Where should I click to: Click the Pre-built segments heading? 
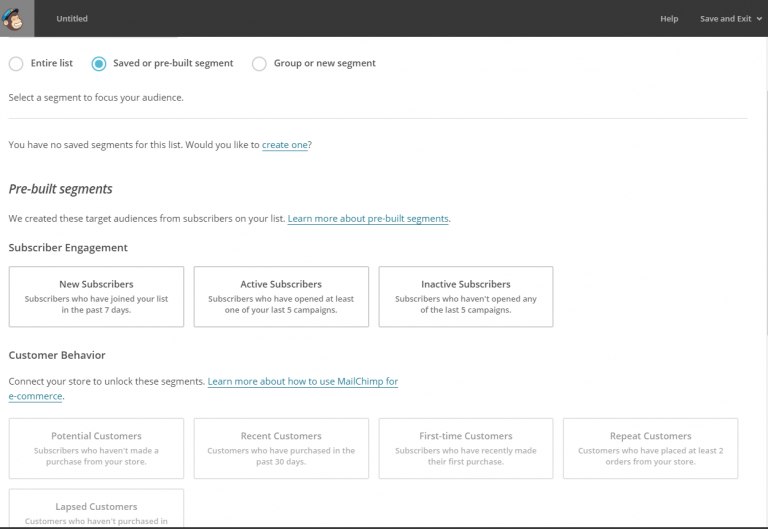[60, 189]
